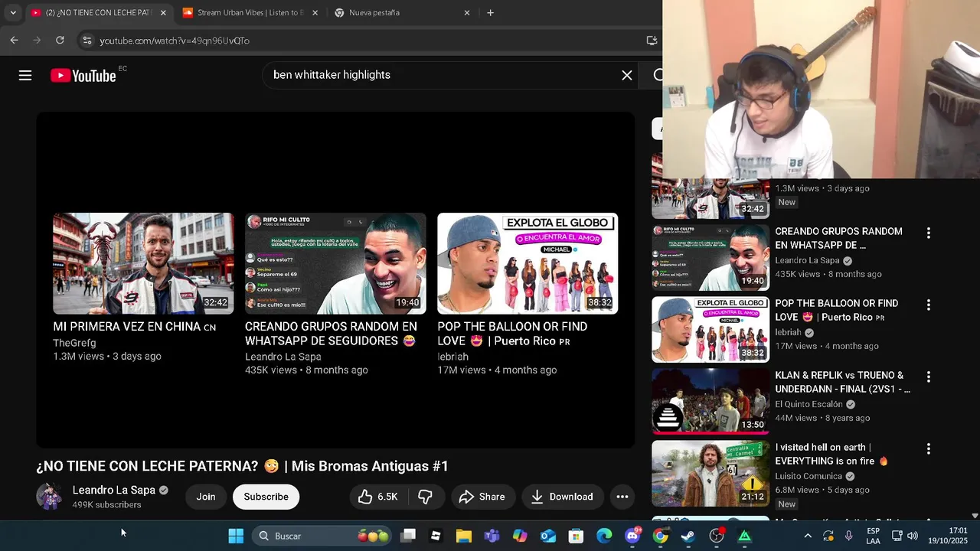Play MI PRIMERA VEZ EN CHINA endscreen thumbnail

143,263
